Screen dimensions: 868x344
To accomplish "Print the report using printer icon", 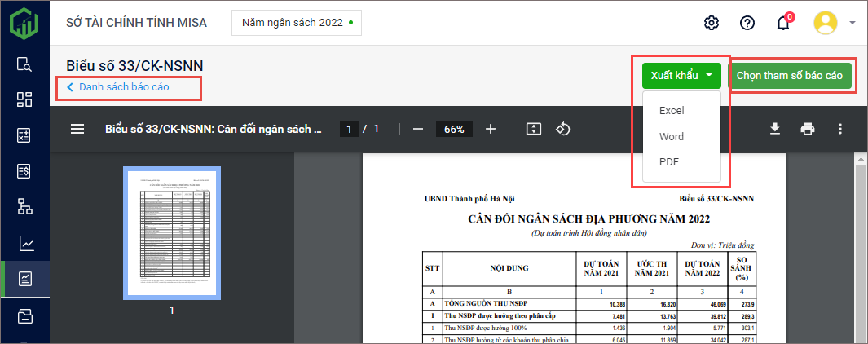I will pyautogui.click(x=808, y=129).
